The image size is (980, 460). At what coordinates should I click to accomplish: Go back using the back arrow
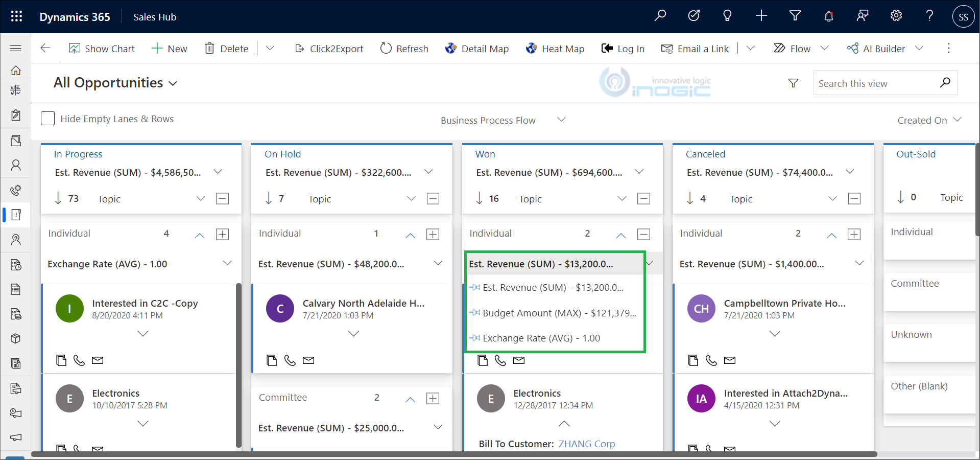45,48
